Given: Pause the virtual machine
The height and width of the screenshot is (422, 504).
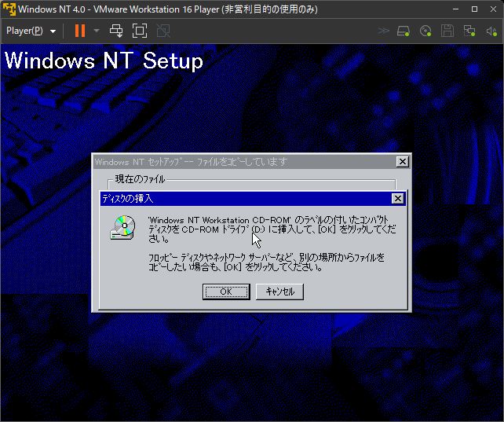Looking at the screenshot, I should tap(80, 31).
